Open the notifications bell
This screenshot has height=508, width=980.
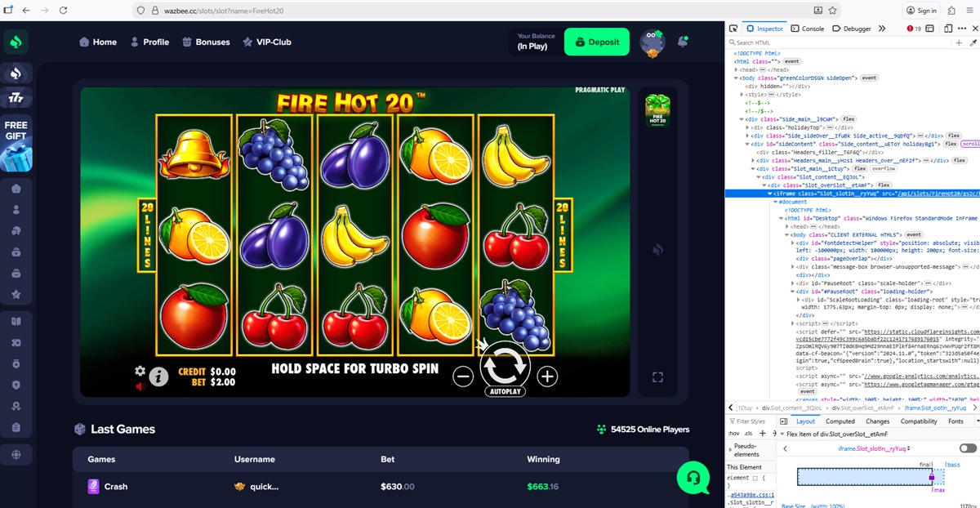(x=683, y=42)
